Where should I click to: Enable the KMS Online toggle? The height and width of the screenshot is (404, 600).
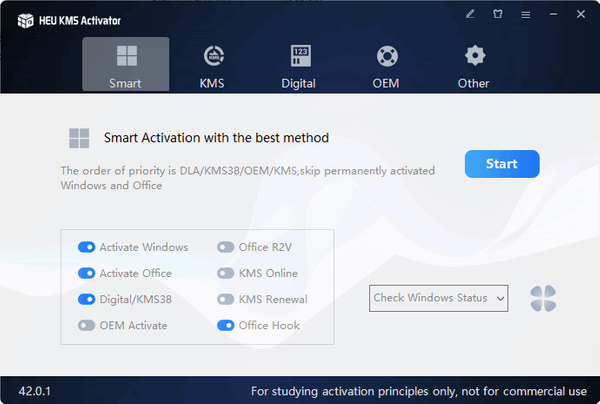pyautogui.click(x=225, y=273)
